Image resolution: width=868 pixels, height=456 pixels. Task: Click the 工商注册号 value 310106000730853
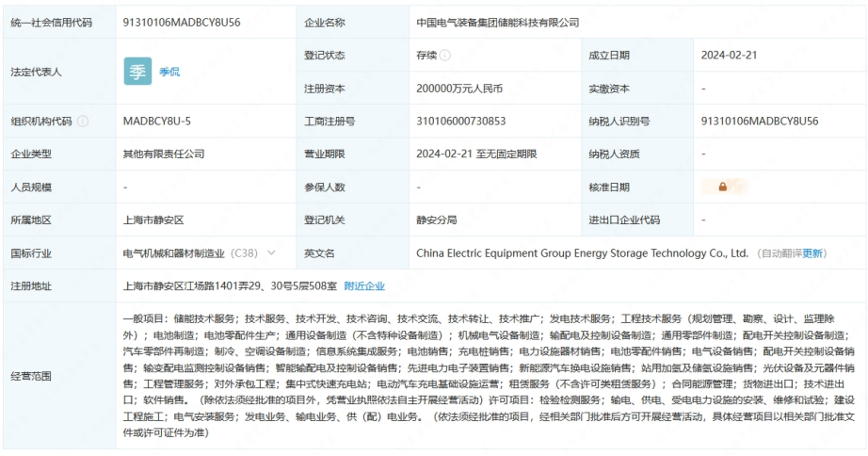[461, 122]
